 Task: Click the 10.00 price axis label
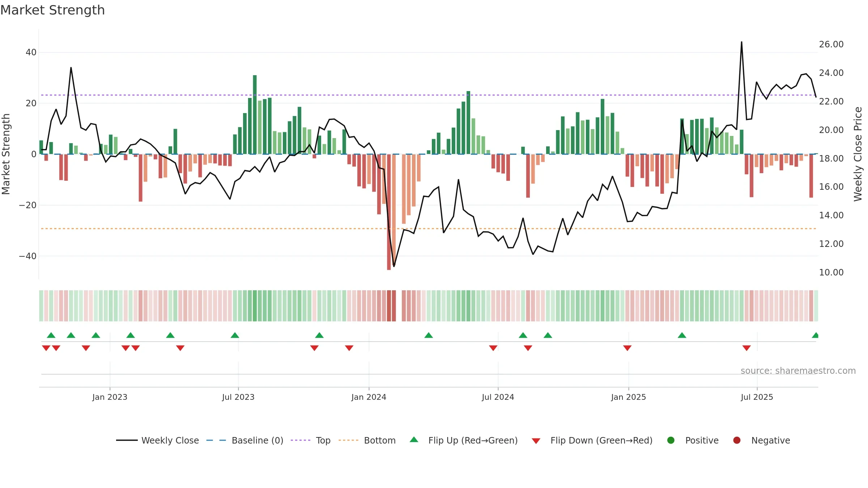(x=831, y=273)
